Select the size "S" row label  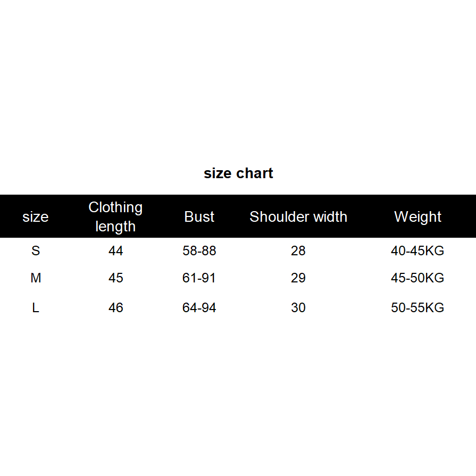[36, 251]
